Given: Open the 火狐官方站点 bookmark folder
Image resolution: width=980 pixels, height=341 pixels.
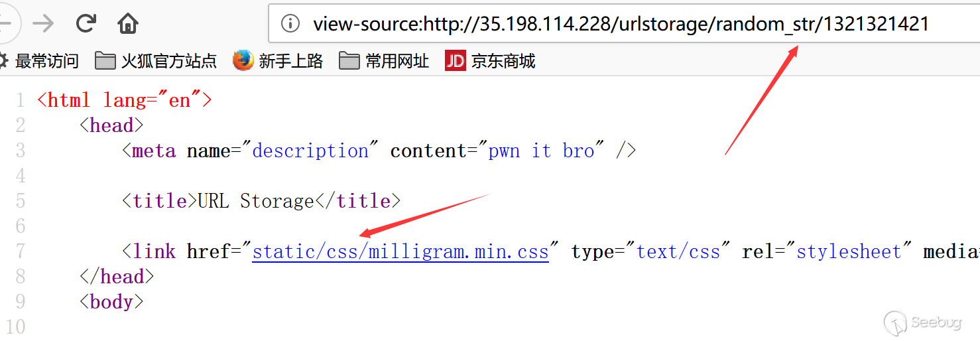Looking at the screenshot, I should coord(156,61).
